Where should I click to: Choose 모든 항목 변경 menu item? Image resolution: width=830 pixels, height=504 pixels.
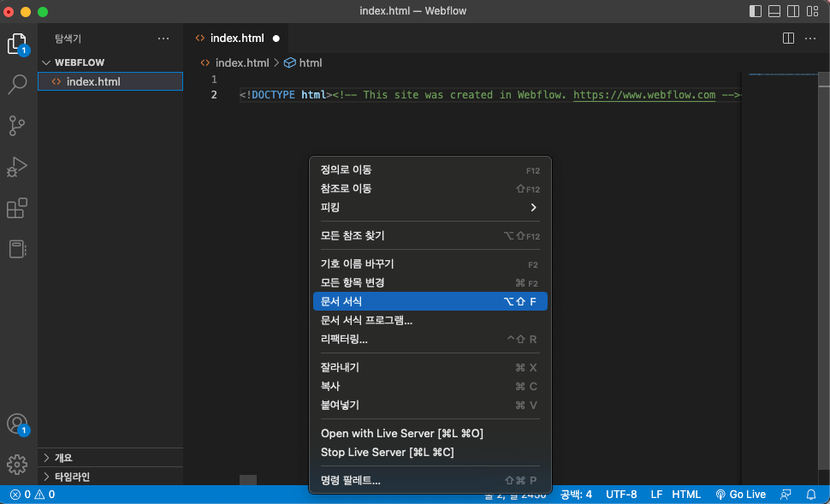(x=430, y=282)
